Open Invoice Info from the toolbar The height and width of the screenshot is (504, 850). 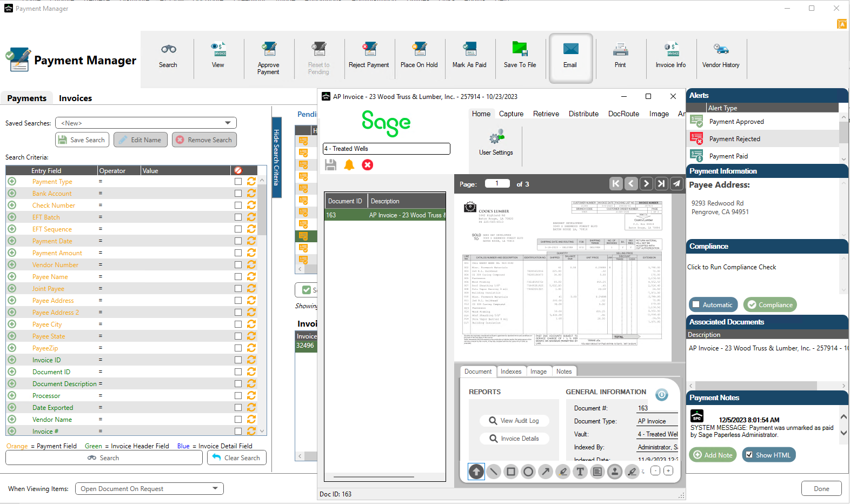(x=670, y=56)
